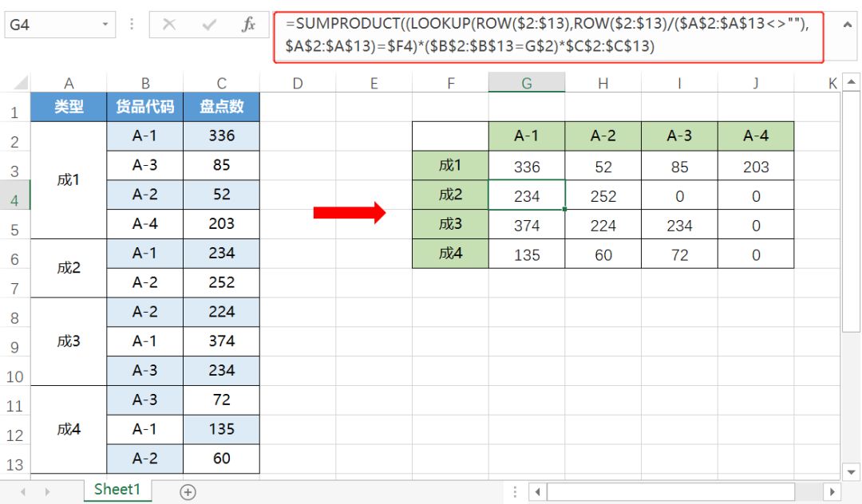Click cell with value 60 in column C
The height and width of the screenshot is (504, 862).
(x=222, y=459)
